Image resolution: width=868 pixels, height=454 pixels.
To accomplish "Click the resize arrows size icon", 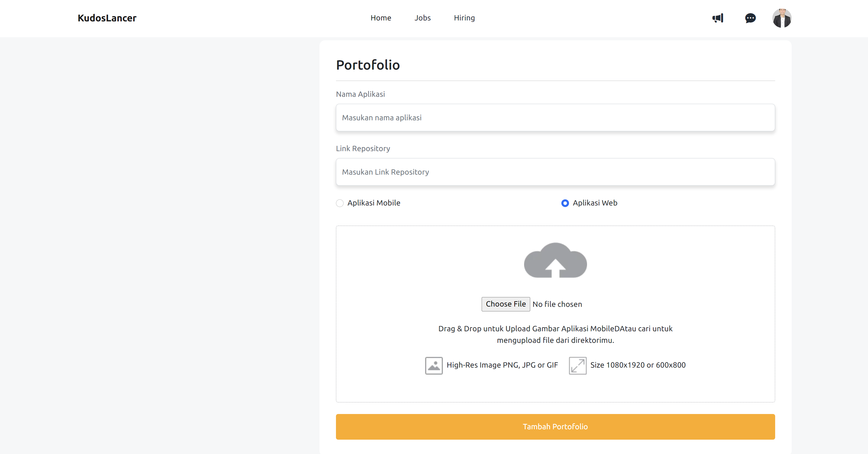I will tap(578, 365).
